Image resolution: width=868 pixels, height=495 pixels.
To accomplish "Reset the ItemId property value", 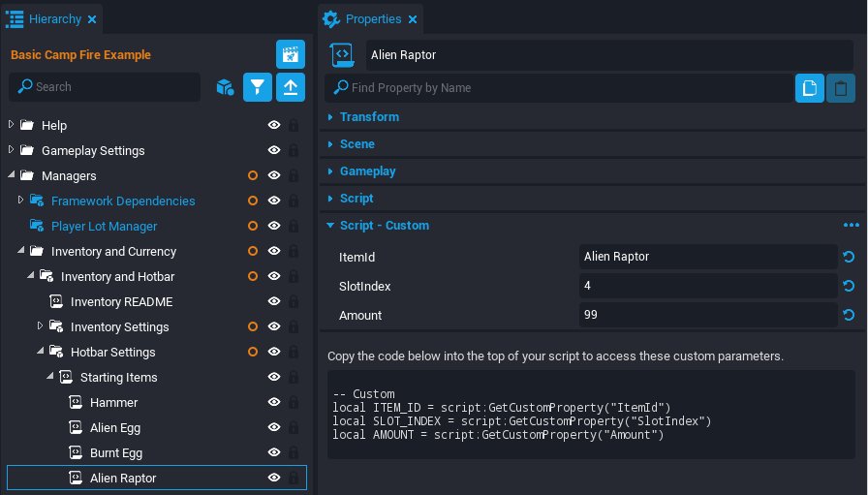I will (x=849, y=257).
